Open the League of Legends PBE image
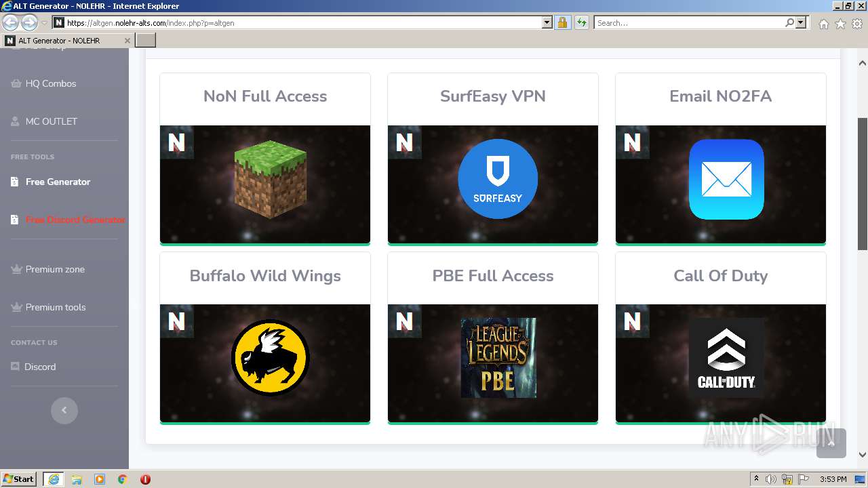The height and width of the screenshot is (488, 868). coord(498,358)
